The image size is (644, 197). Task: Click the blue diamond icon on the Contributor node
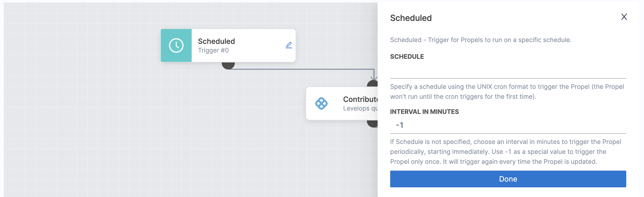coord(321,103)
